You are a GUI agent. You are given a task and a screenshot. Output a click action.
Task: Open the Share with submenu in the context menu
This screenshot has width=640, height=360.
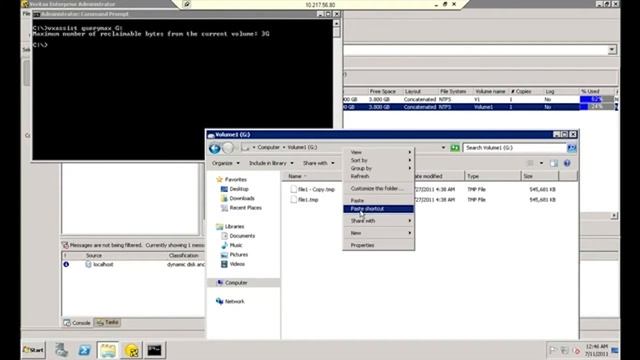click(379, 221)
